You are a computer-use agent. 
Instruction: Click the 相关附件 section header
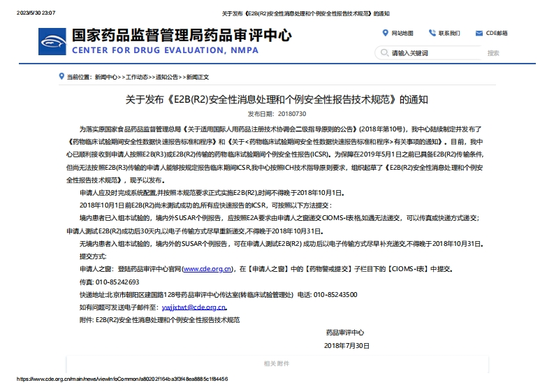(277, 363)
